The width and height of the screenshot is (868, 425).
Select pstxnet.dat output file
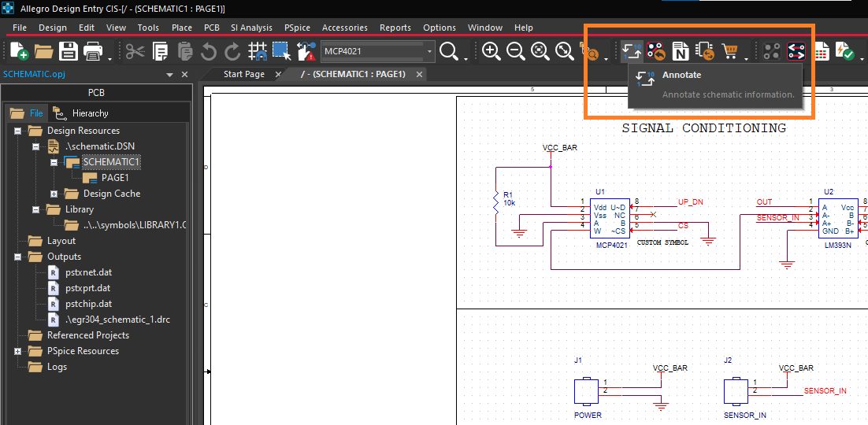point(88,272)
